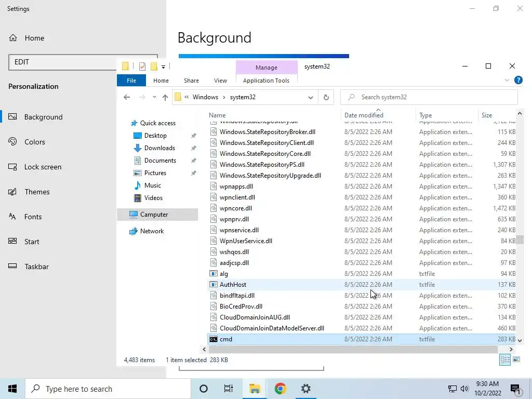Switch to the Share ribbon tab

point(191,81)
